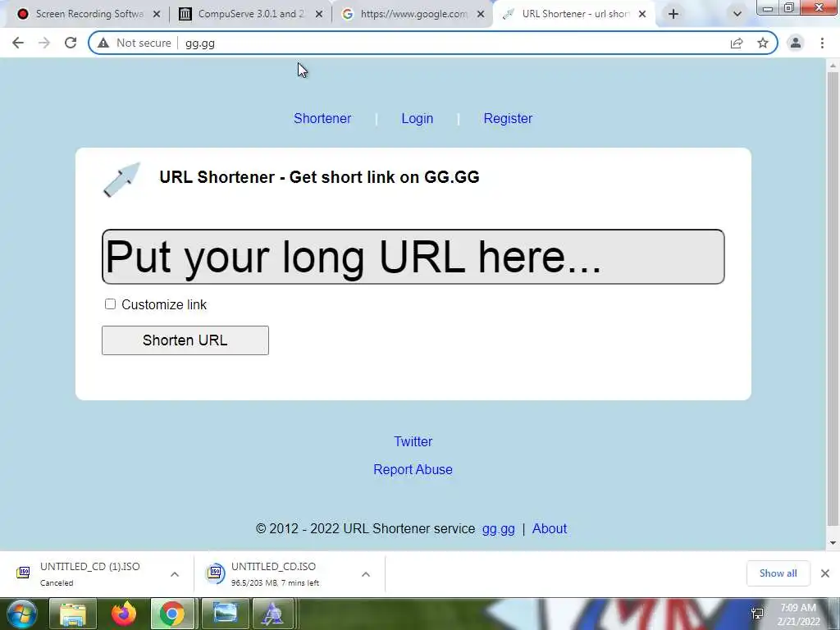
Task: Click the Not secure warning icon
Action: click(103, 43)
